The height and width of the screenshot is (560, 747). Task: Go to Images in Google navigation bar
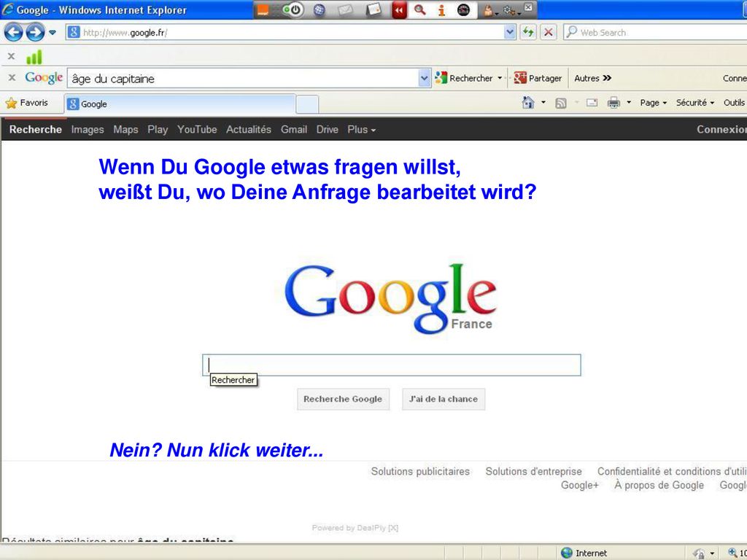click(88, 130)
